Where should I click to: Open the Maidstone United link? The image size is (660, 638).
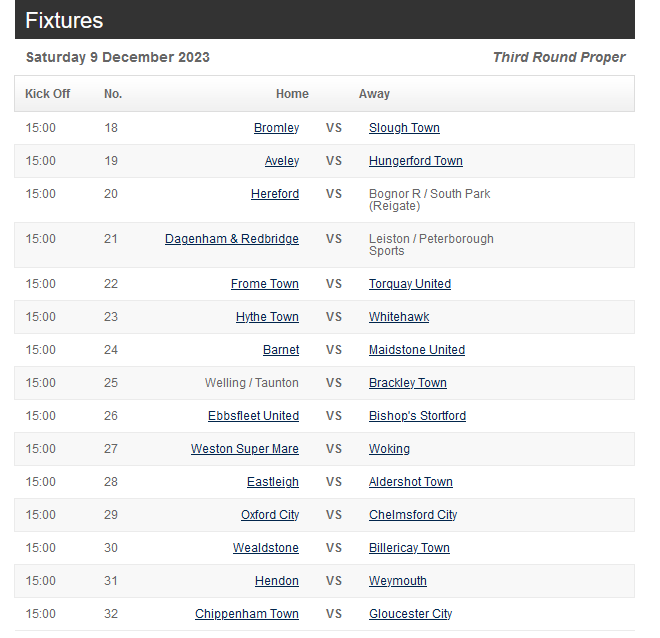click(x=417, y=350)
